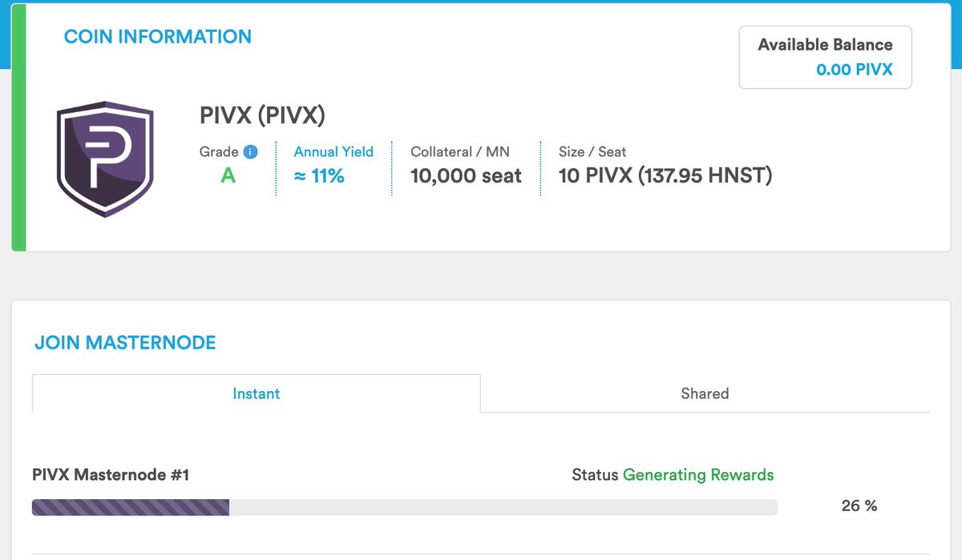Viewport: 962px width, 560px height.
Task: Click the Size / Seat label
Action: pyautogui.click(x=592, y=151)
